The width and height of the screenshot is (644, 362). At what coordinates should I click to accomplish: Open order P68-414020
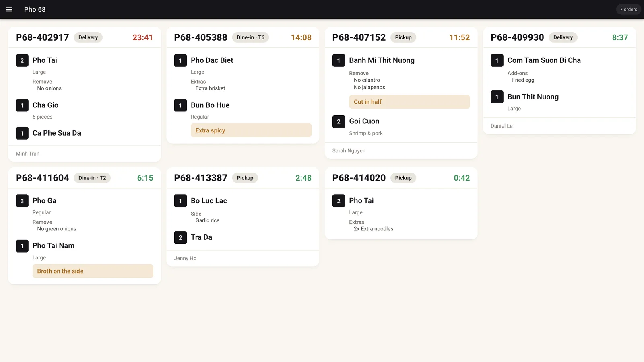(359, 178)
